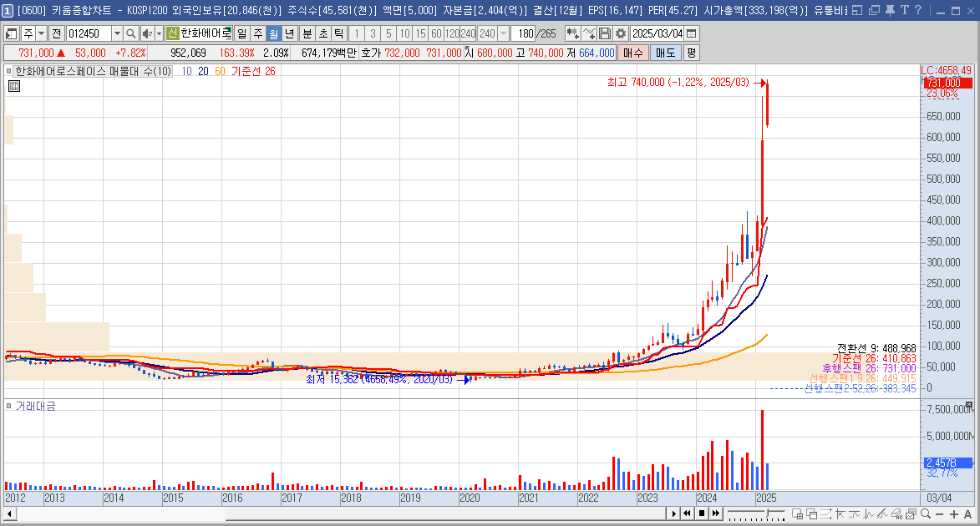
Task: Click the green 신 badge before the stock name
Action: pyautogui.click(x=172, y=33)
